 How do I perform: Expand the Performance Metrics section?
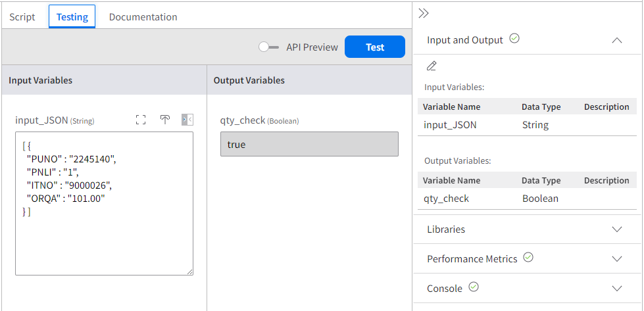pyautogui.click(x=617, y=258)
